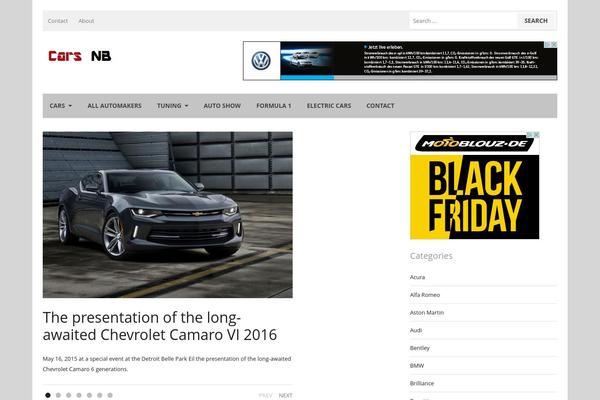Open the About link in top bar
The width and height of the screenshot is (600, 400).
click(x=86, y=20)
